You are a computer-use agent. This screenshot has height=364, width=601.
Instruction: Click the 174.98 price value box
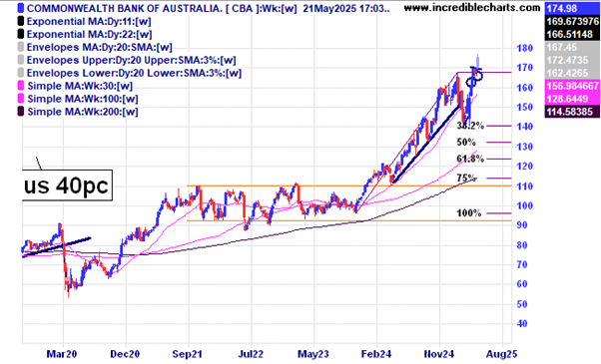(x=572, y=8)
